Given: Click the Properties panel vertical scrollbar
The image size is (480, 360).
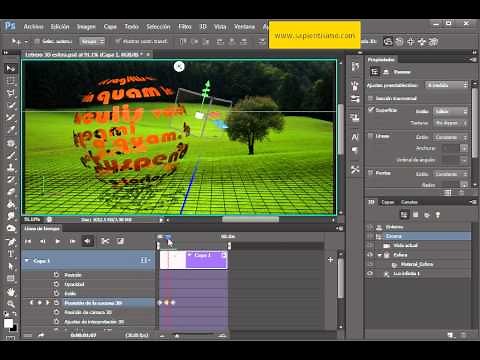Looking at the screenshot, I should point(474,123).
